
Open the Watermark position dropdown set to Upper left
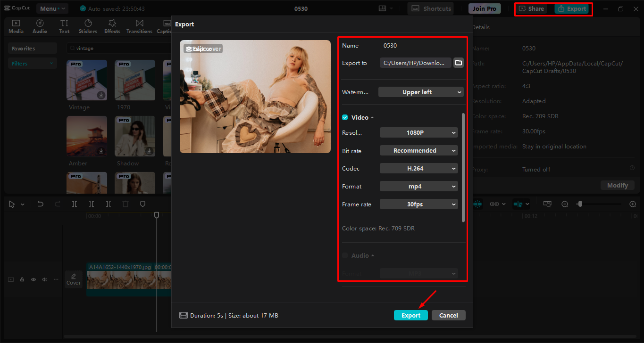pos(420,92)
